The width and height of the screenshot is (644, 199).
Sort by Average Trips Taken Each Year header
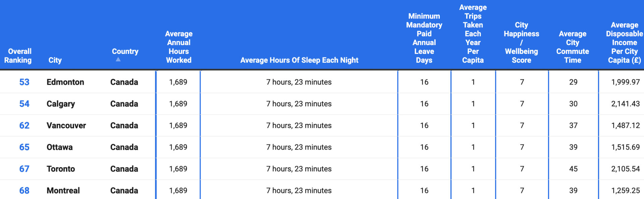[x=473, y=34]
